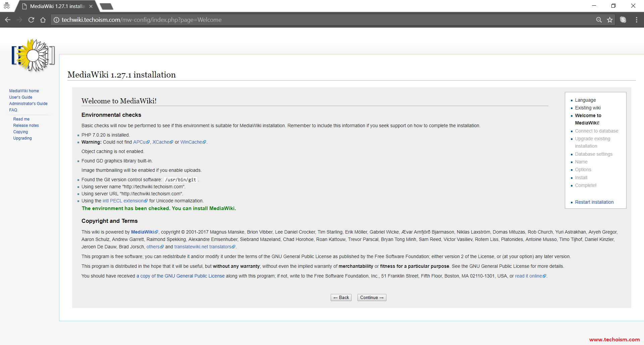Click 'Found GD graphics library built-in.' text
644x345 pixels.
click(x=117, y=161)
